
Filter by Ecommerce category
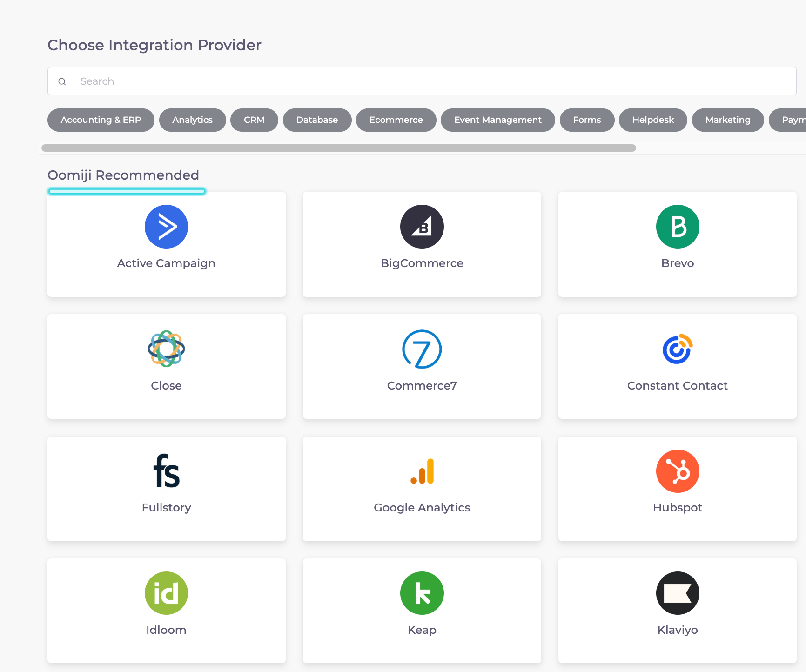point(396,120)
